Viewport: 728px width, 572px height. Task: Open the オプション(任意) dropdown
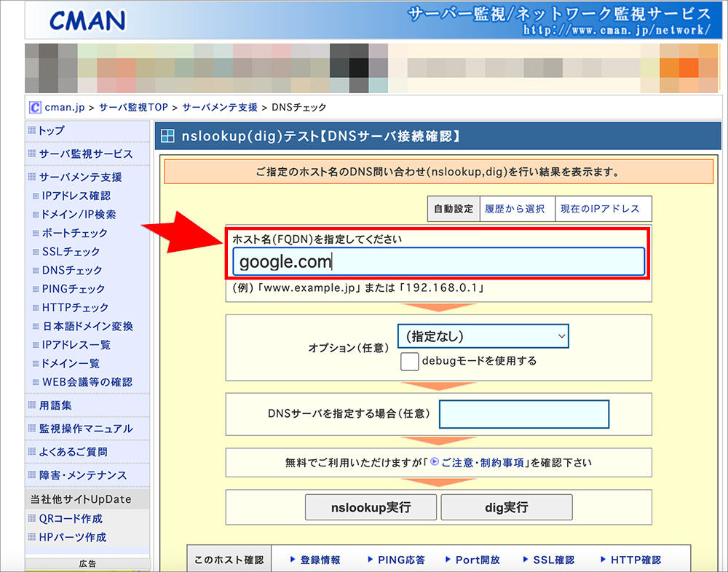click(483, 336)
